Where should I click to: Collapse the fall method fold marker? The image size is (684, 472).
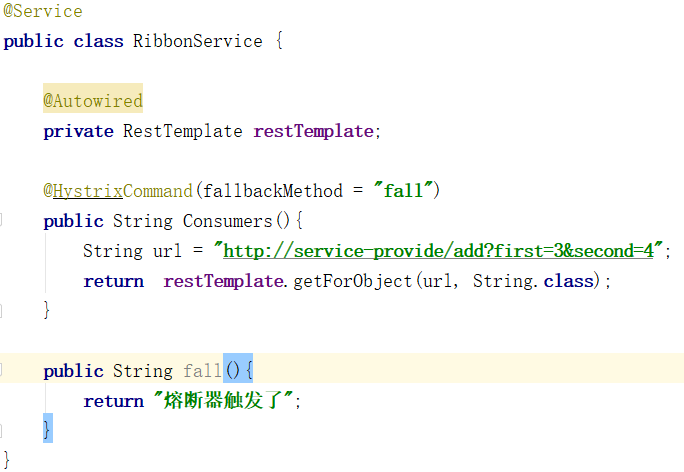click(x=1, y=369)
